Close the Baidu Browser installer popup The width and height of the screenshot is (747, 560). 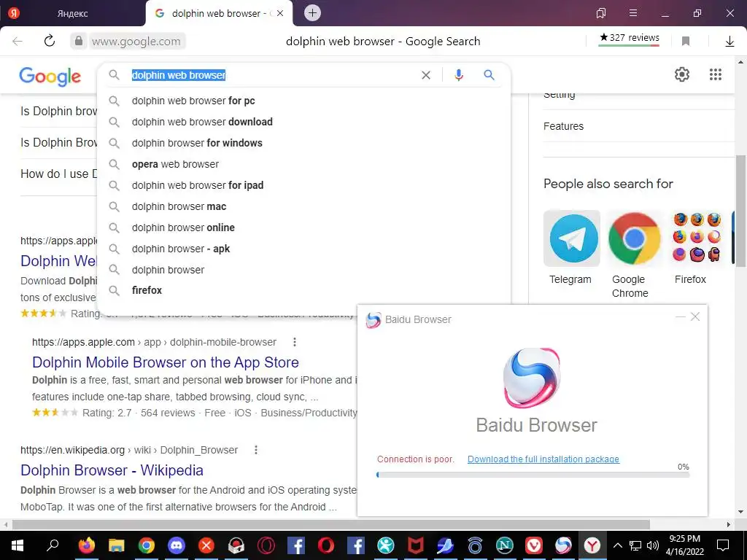click(x=695, y=316)
